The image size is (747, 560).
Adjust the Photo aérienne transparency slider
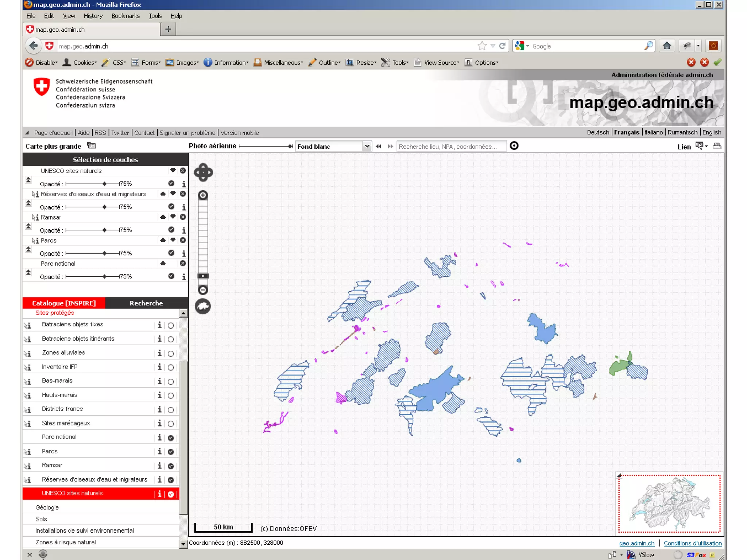tap(290, 146)
